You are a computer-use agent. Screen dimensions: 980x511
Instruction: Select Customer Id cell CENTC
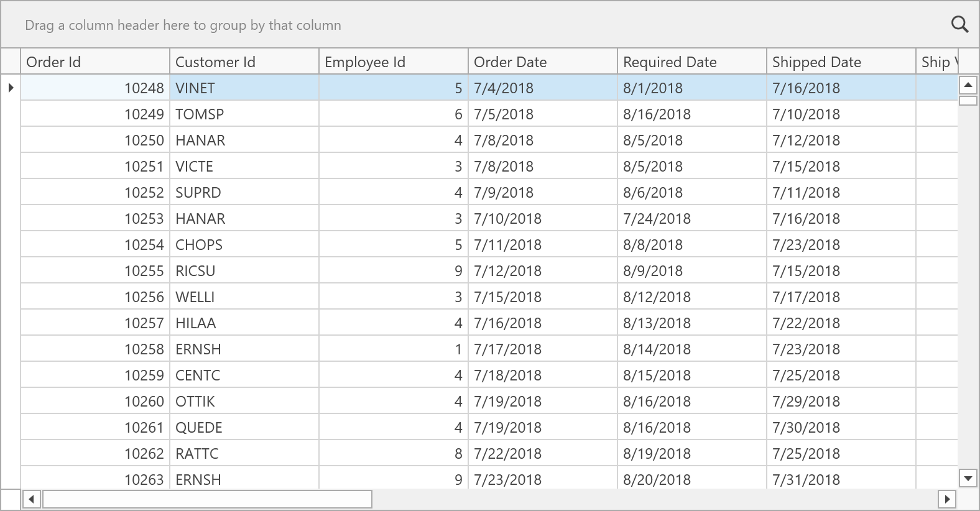coord(244,375)
